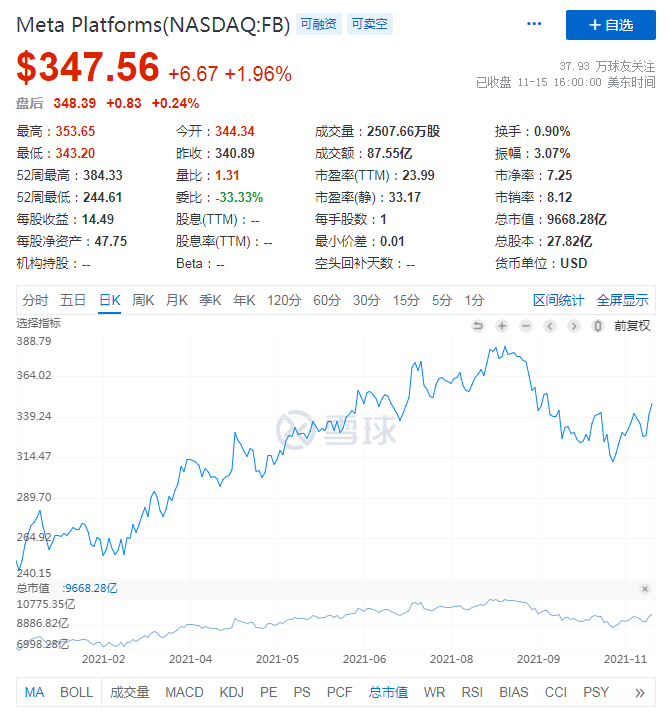Switch to the 周K weekly tab
The height and width of the screenshot is (720, 669).
[x=143, y=300]
